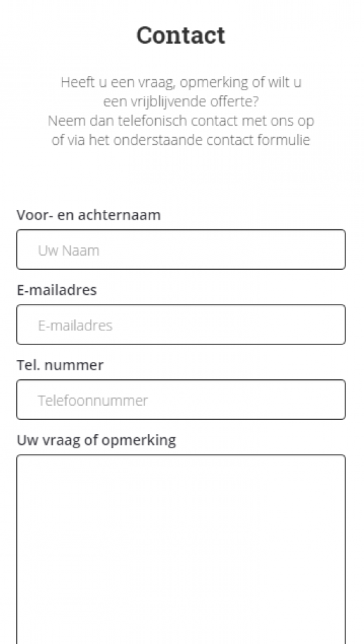364x644 pixels.
Task: Click the text "een vrijblijvende offerte?"
Action: (181, 102)
